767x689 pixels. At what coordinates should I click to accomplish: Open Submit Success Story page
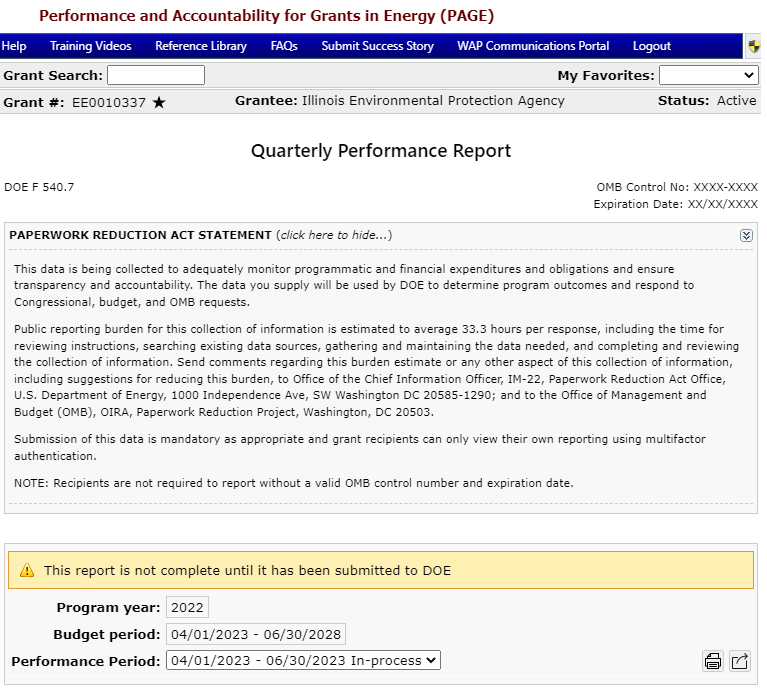(x=377, y=46)
